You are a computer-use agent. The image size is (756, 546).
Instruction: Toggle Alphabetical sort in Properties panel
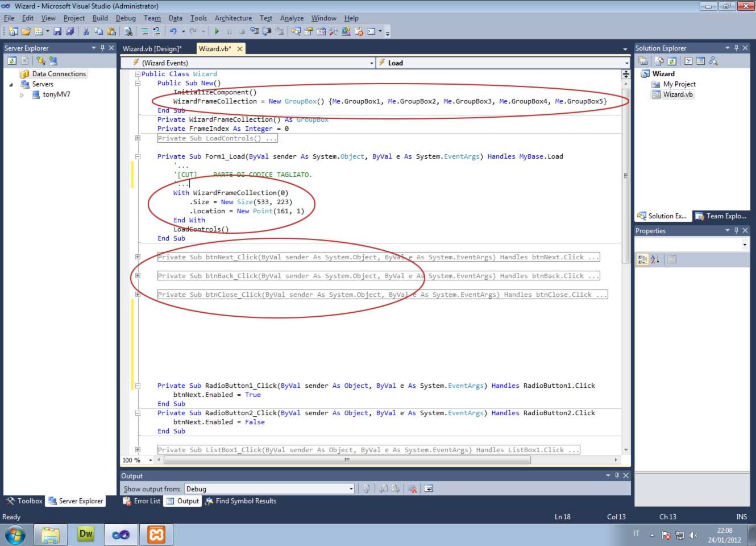click(x=655, y=259)
